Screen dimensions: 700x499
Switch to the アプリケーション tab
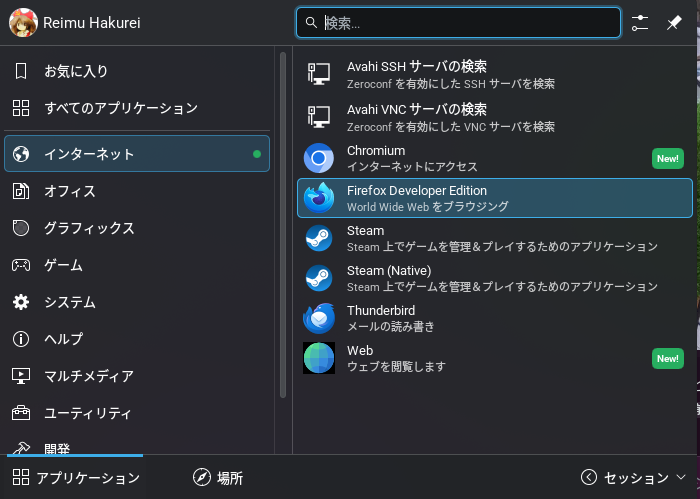76,478
